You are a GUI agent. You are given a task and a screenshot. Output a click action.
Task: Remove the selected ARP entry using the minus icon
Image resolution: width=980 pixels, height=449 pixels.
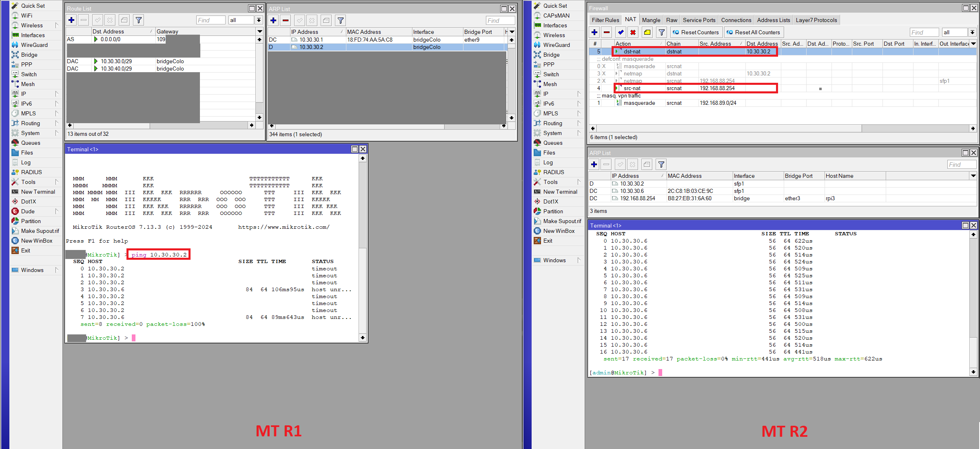(286, 20)
